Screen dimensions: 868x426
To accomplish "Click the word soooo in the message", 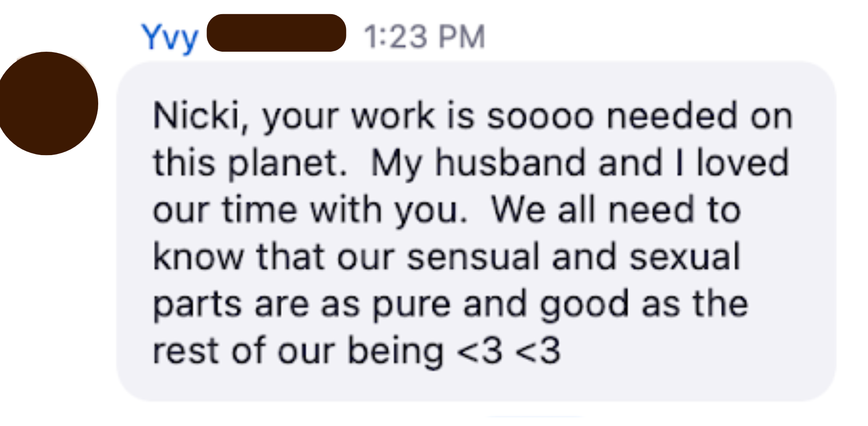I will 540,117.
